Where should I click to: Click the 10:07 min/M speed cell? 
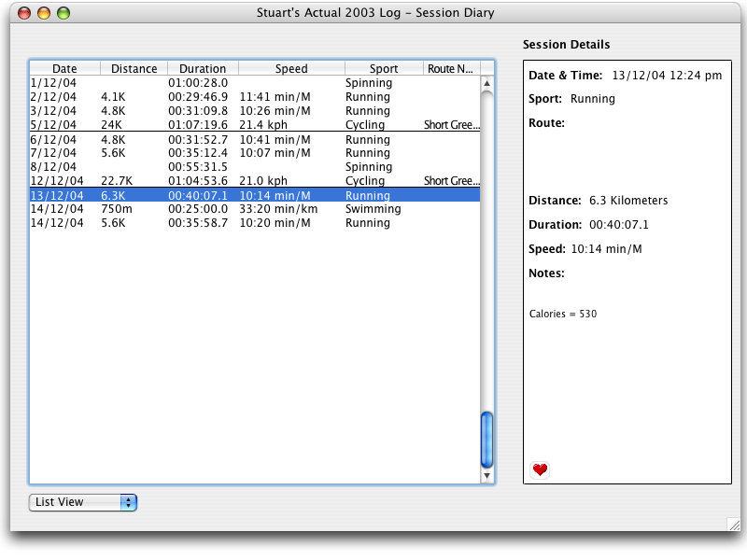(275, 153)
